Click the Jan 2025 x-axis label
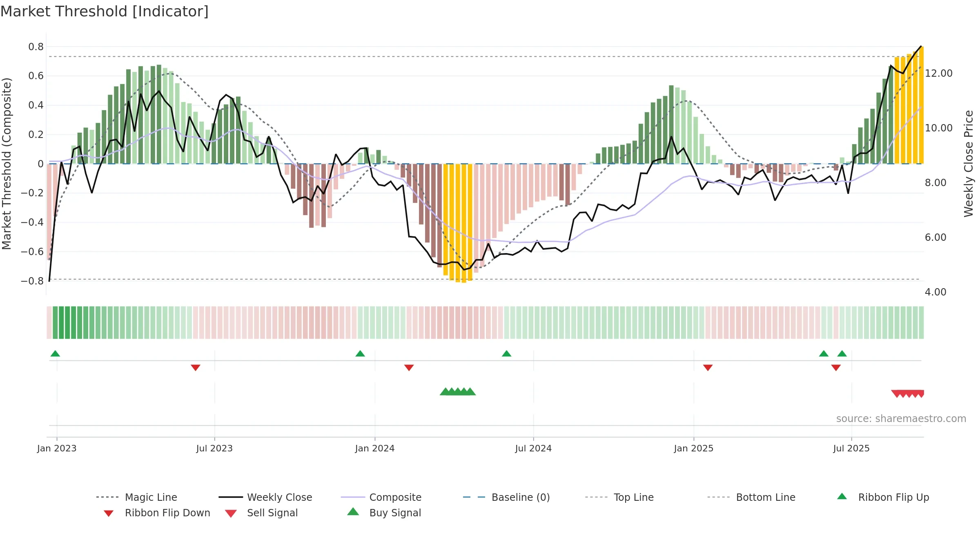This screenshot has width=980, height=551. tap(694, 449)
